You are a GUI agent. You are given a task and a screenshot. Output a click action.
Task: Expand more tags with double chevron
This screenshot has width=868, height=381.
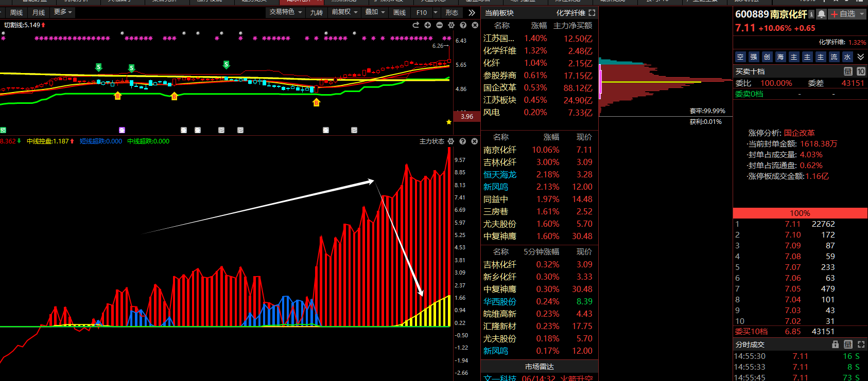[x=861, y=57]
